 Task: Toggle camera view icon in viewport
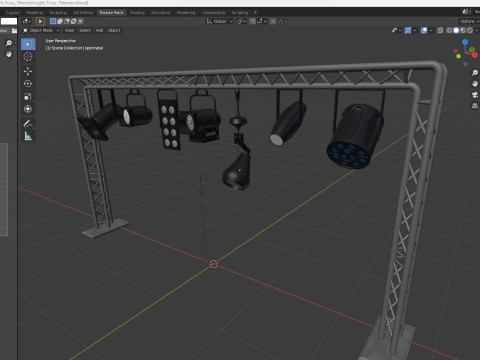click(x=475, y=95)
